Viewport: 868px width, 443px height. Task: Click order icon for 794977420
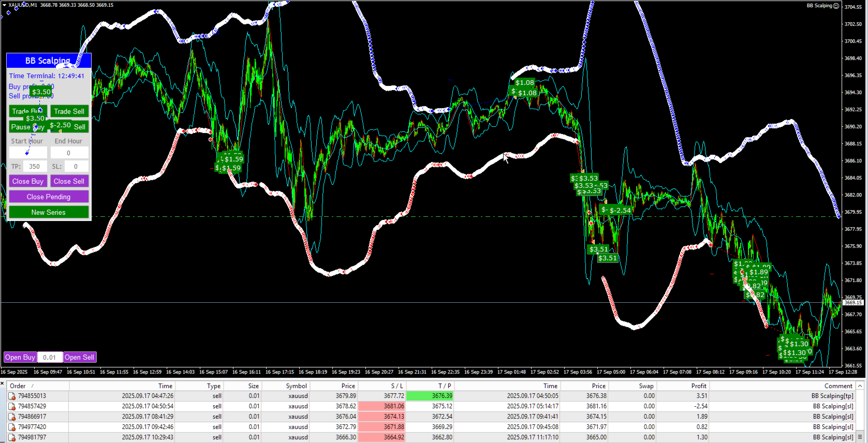click(x=11, y=427)
